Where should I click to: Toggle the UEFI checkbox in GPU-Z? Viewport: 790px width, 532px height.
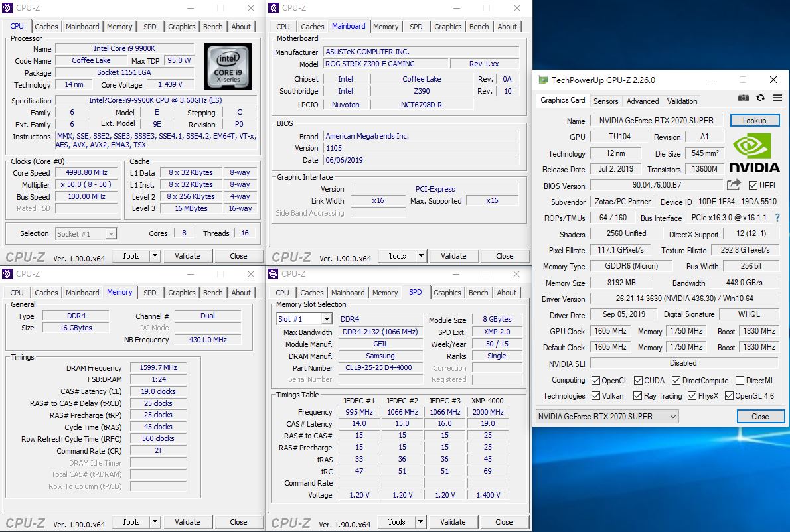click(x=753, y=185)
